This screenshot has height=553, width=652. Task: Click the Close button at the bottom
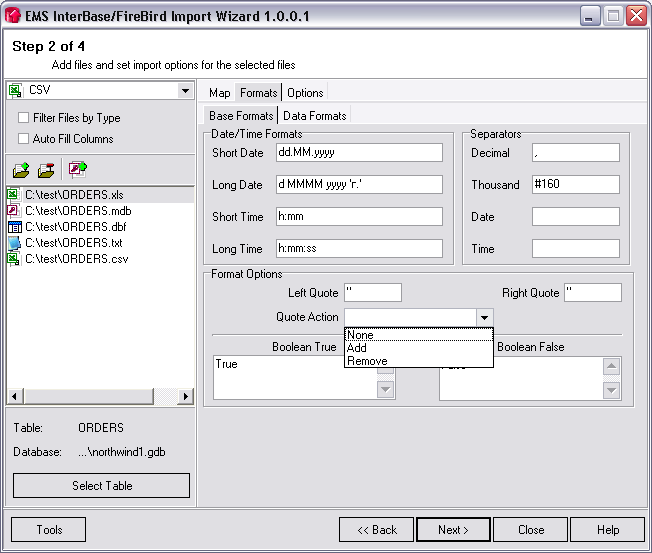(531, 530)
